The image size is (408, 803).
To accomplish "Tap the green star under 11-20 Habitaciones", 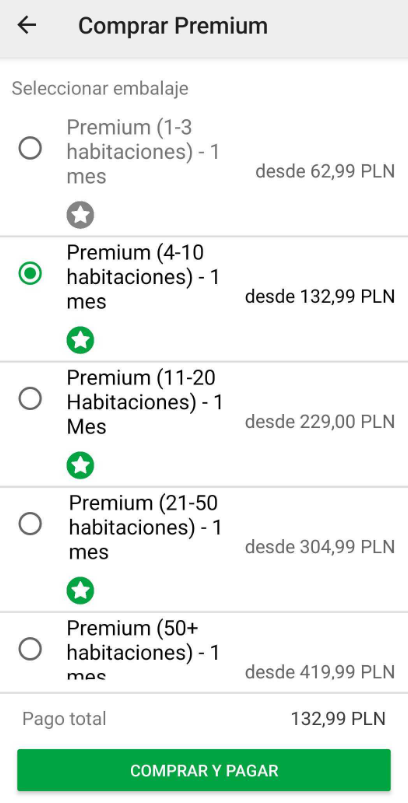I will (80, 466).
